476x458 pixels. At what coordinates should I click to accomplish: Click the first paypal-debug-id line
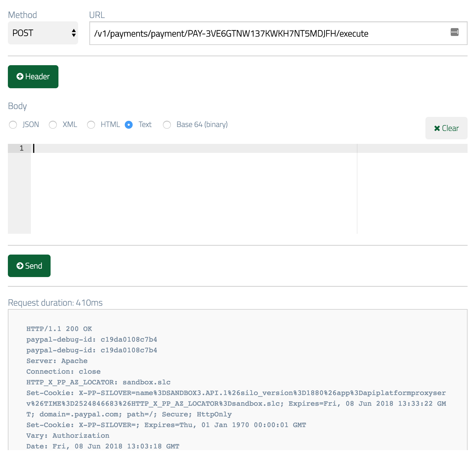pos(92,339)
